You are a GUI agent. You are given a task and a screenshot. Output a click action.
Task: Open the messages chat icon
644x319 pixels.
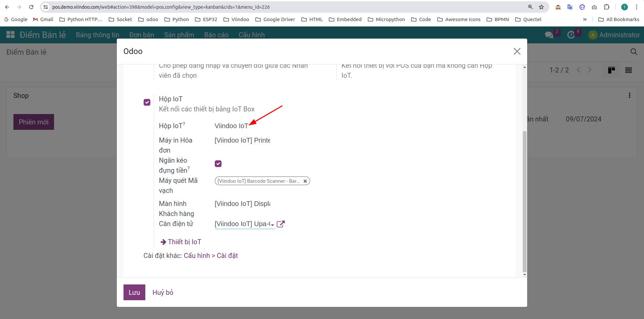tap(549, 35)
